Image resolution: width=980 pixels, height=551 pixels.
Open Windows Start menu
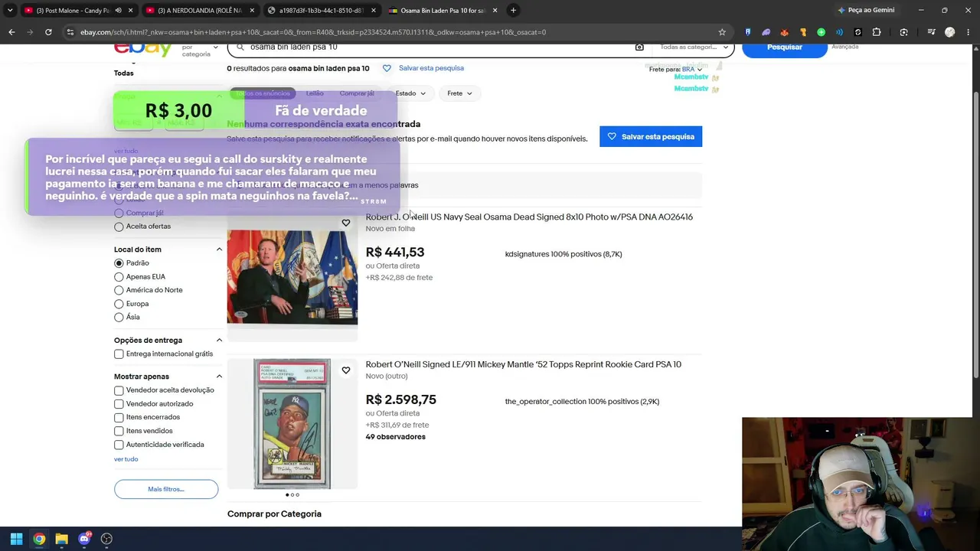17,539
